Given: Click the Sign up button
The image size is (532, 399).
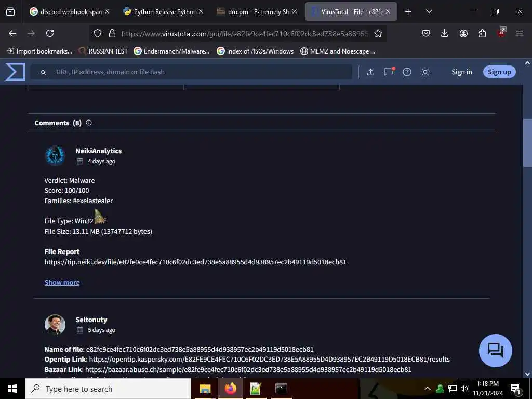Looking at the screenshot, I should tap(499, 72).
